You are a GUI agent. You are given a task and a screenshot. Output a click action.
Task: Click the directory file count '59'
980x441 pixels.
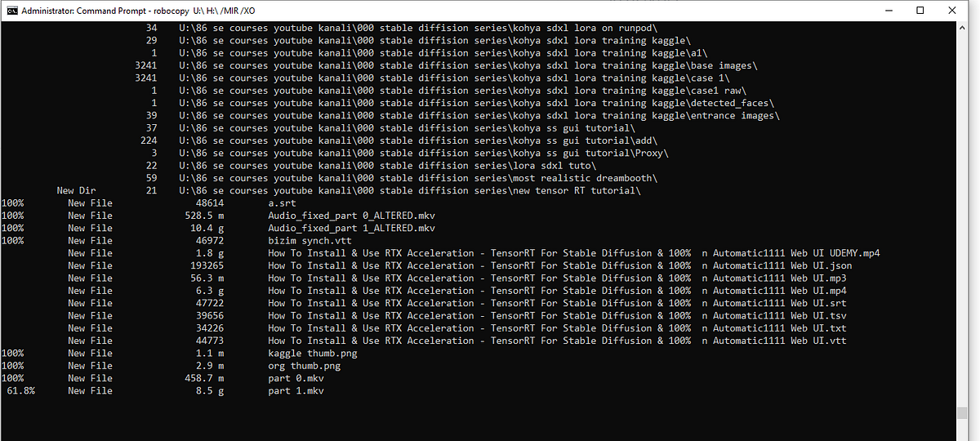[152, 178]
